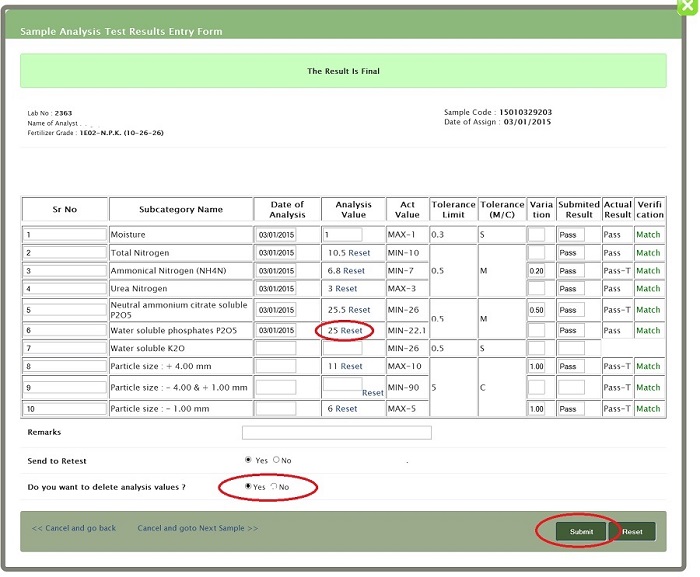The image size is (700, 577).
Task: Reset the Particle size +4.00 mm value
Action: click(x=351, y=367)
